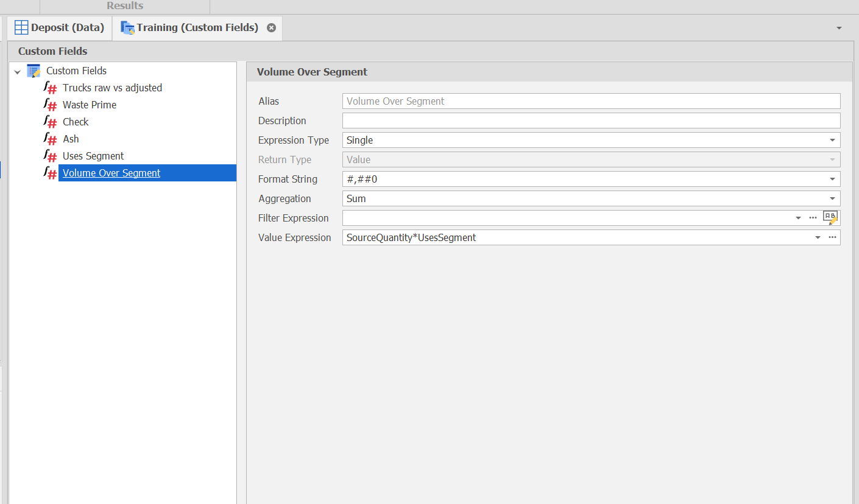859x504 pixels.
Task: Click the function icon next to Check
Action: coord(51,122)
